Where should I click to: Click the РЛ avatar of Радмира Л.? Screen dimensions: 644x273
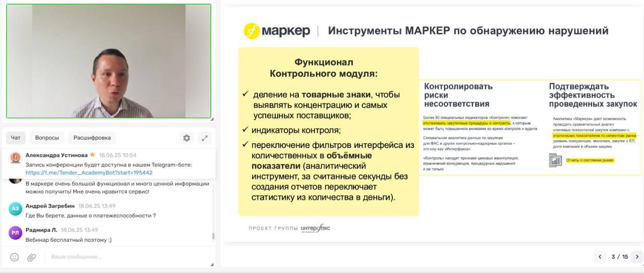click(15, 233)
